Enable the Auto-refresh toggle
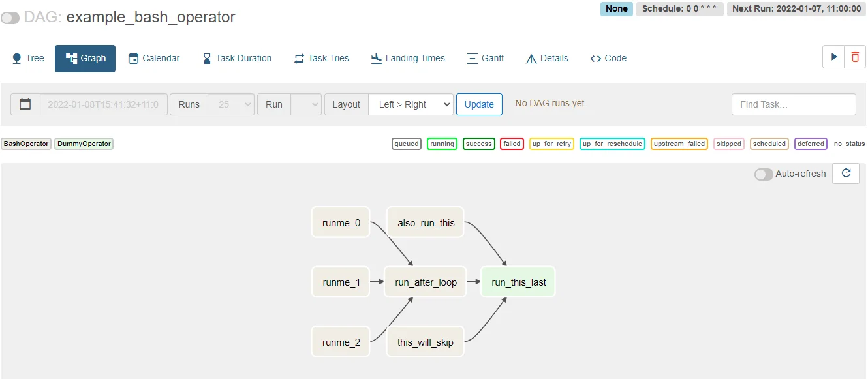The image size is (868, 379). pyautogui.click(x=764, y=174)
